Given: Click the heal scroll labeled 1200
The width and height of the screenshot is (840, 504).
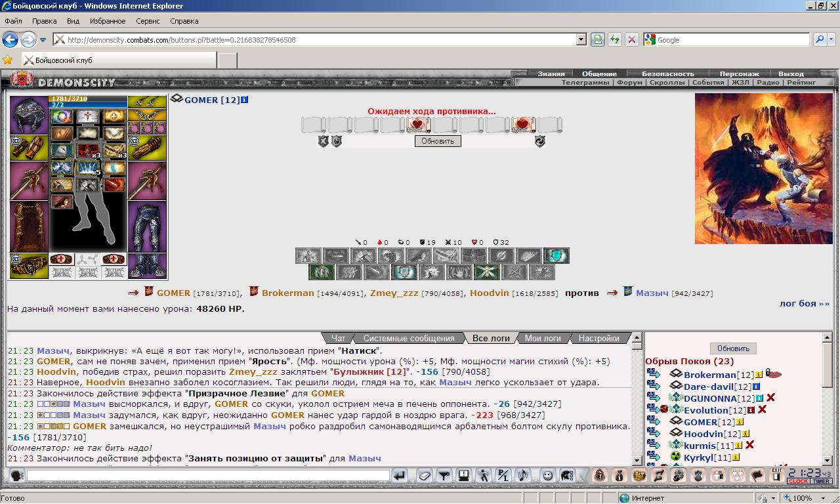Looking at the screenshot, I should tap(418, 124).
